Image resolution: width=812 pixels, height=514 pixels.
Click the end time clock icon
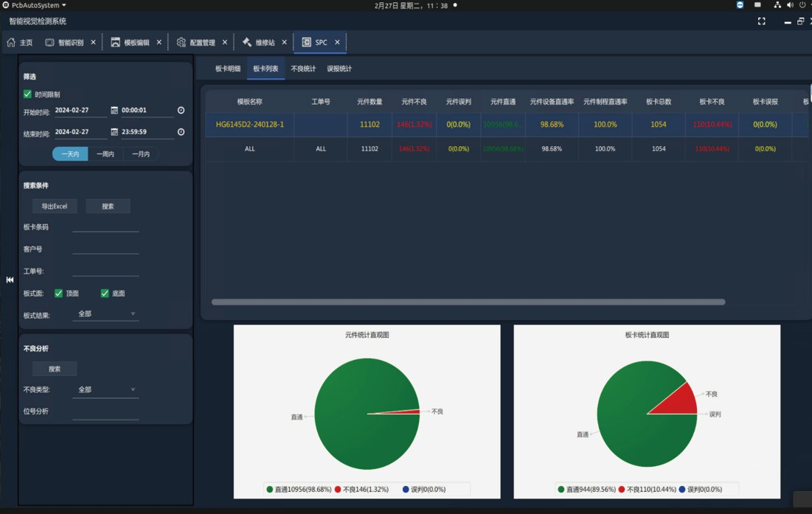[181, 132]
